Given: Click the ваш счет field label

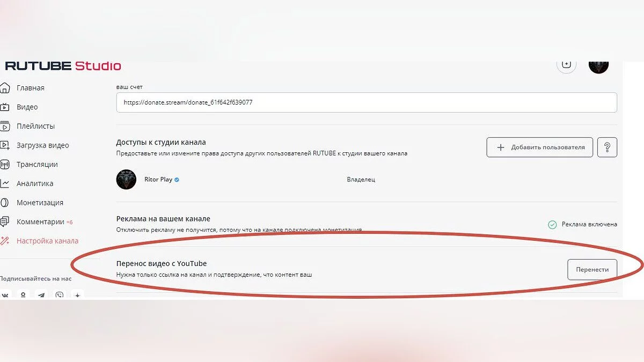Looking at the screenshot, I should pos(130,87).
